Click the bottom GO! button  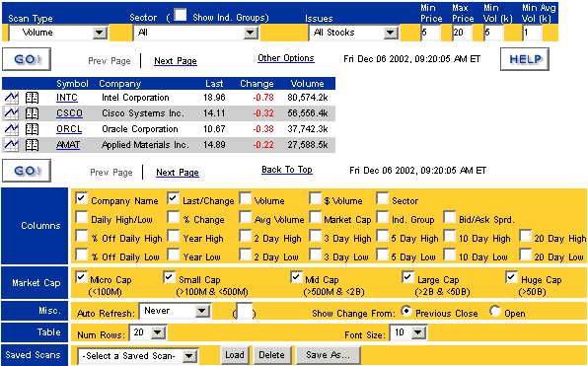(27, 171)
